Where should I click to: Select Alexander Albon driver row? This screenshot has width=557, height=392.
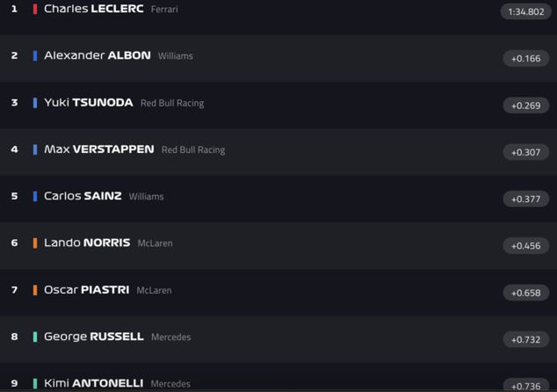pos(97,55)
